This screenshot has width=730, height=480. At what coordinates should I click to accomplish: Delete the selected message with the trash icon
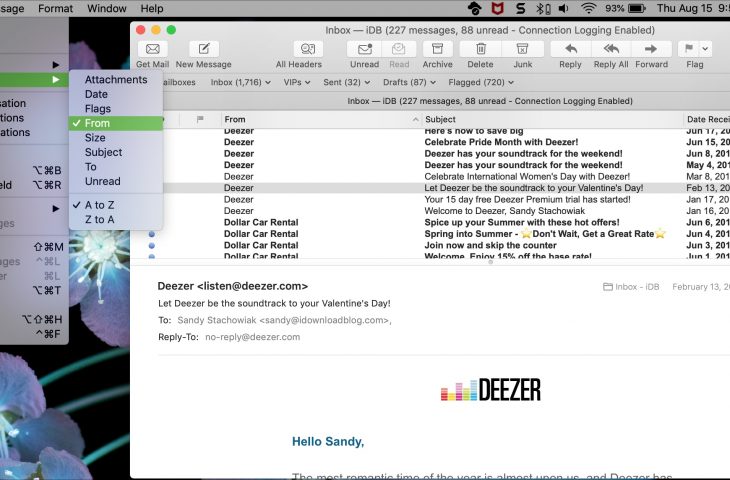pyautogui.click(x=481, y=49)
